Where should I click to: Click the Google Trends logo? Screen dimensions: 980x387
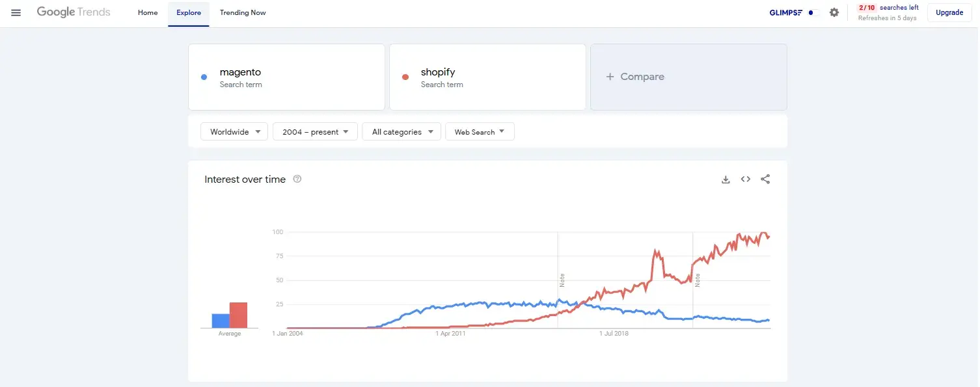[73, 12]
